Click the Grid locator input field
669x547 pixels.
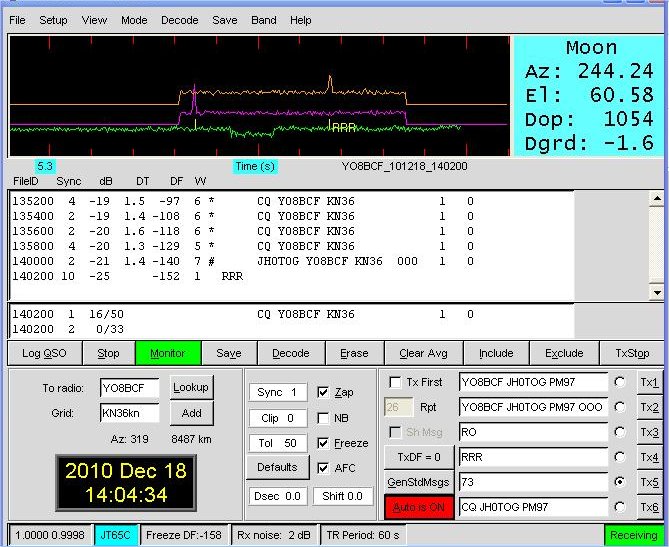(129, 412)
